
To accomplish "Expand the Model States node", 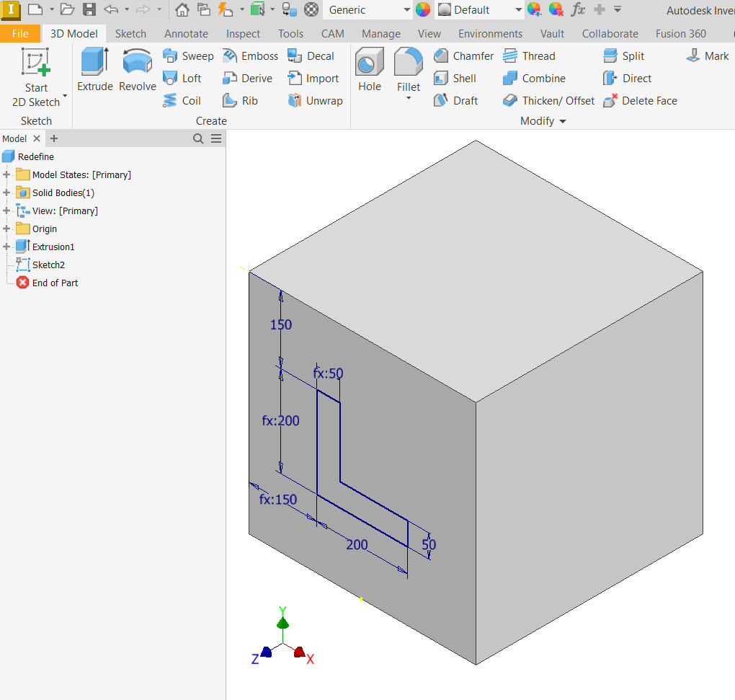I will click(x=7, y=174).
